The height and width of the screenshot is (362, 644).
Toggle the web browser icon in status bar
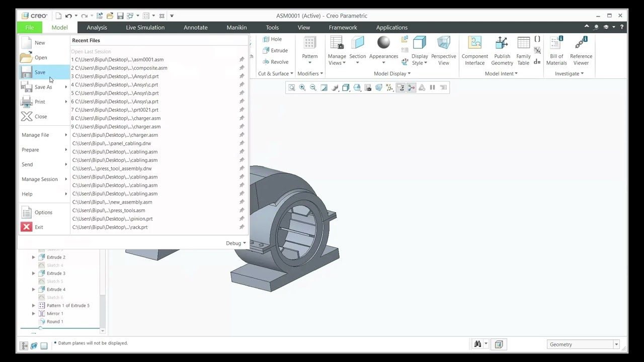click(x=34, y=346)
